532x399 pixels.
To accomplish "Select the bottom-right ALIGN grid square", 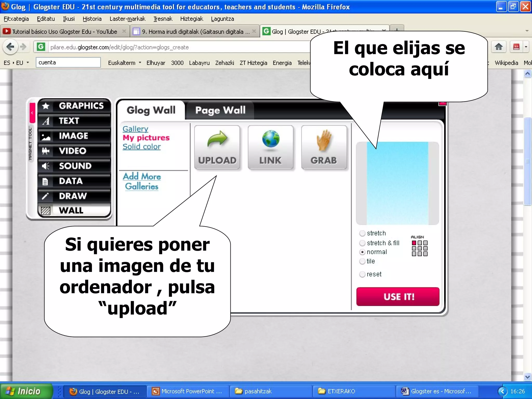I will pyautogui.click(x=425, y=254).
